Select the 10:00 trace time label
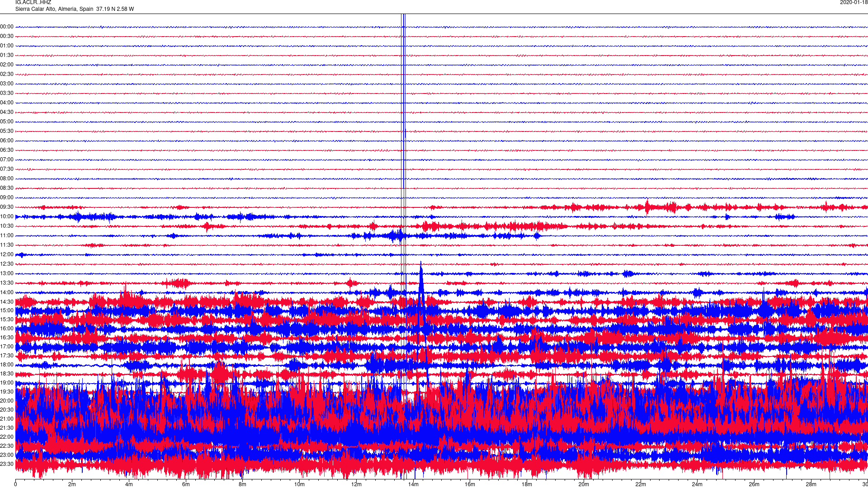The height and width of the screenshot is (488, 868). coord(7,217)
